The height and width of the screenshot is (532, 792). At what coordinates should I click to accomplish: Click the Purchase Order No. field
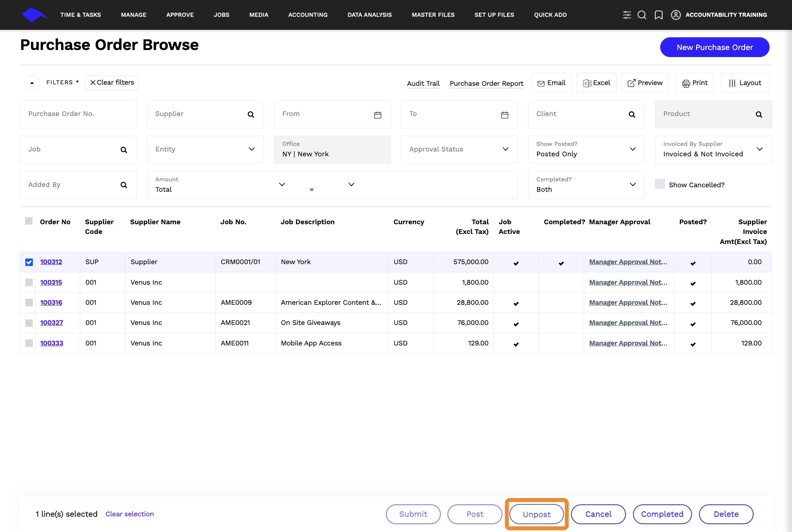point(78,114)
